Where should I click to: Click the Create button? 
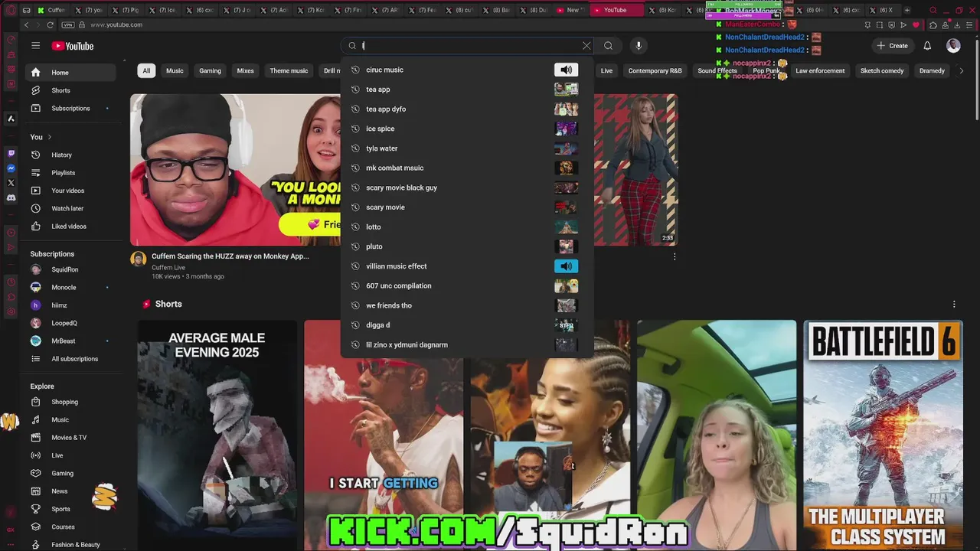(892, 46)
